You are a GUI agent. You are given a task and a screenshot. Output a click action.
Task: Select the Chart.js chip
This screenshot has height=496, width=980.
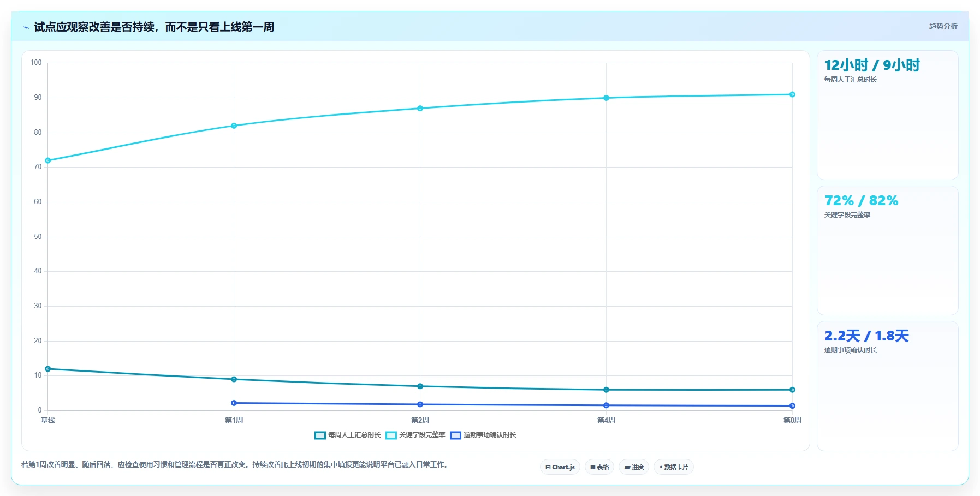tap(560, 467)
